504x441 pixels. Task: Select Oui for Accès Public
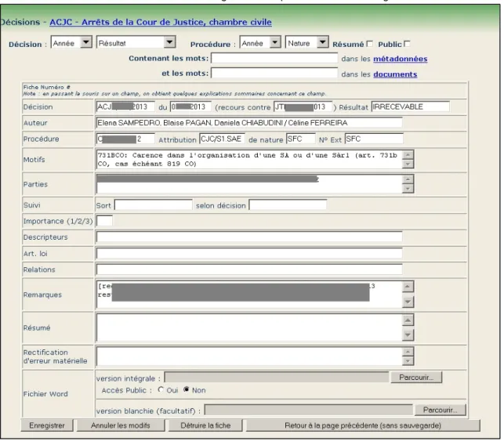coord(161,389)
